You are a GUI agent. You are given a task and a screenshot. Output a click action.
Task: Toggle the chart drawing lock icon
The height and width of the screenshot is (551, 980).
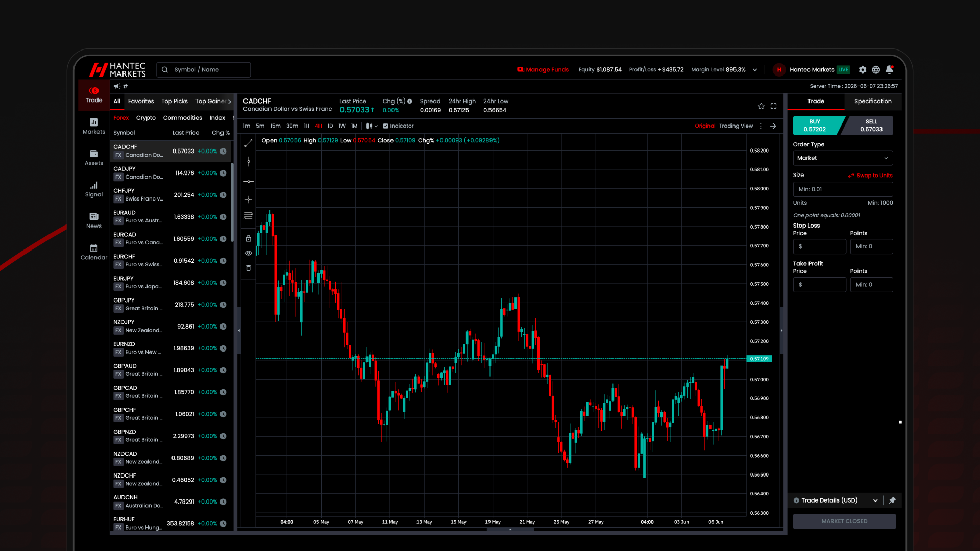pyautogui.click(x=249, y=238)
